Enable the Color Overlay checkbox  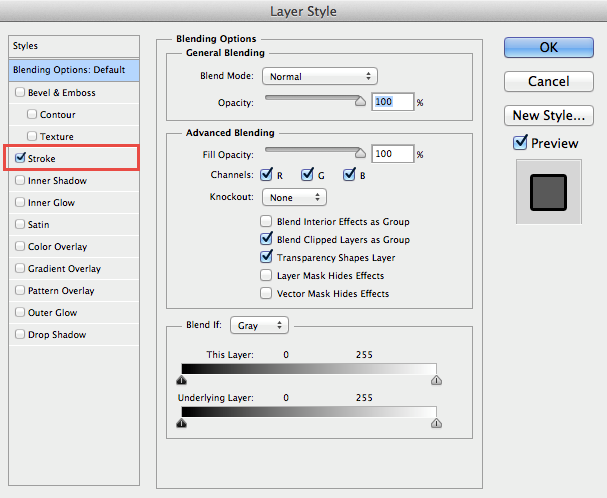pyautogui.click(x=20, y=246)
